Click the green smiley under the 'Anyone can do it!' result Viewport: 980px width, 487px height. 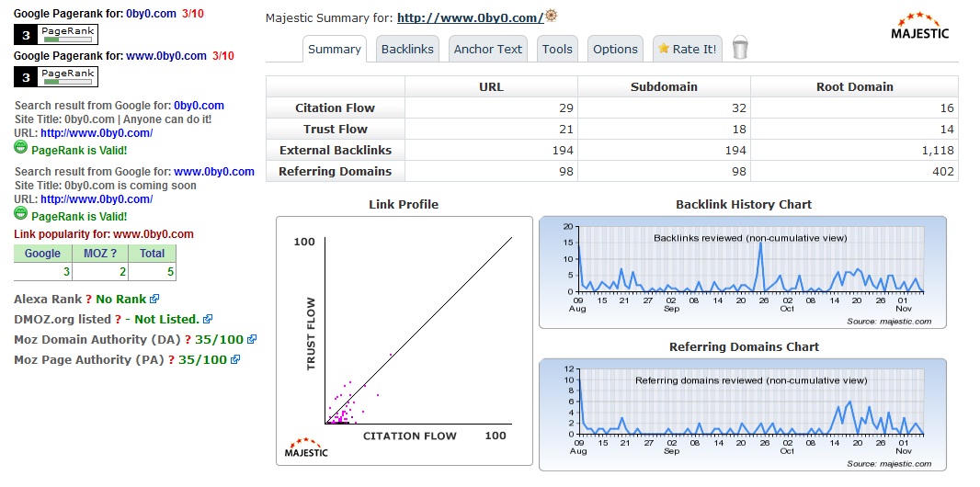[x=20, y=148]
